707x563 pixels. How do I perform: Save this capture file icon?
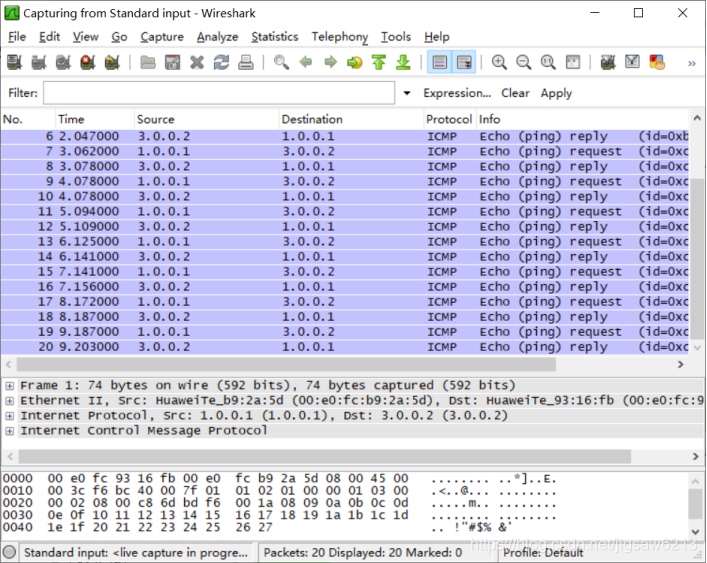tap(172, 62)
